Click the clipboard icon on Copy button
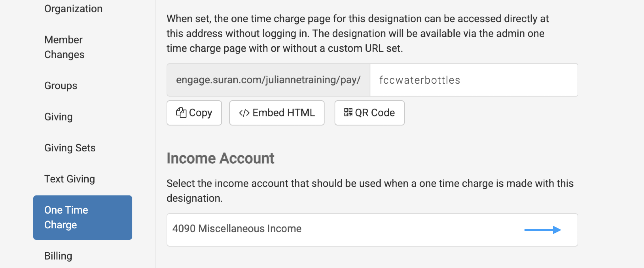This screenshot has width=644, height=268. [x=181, y=113]
